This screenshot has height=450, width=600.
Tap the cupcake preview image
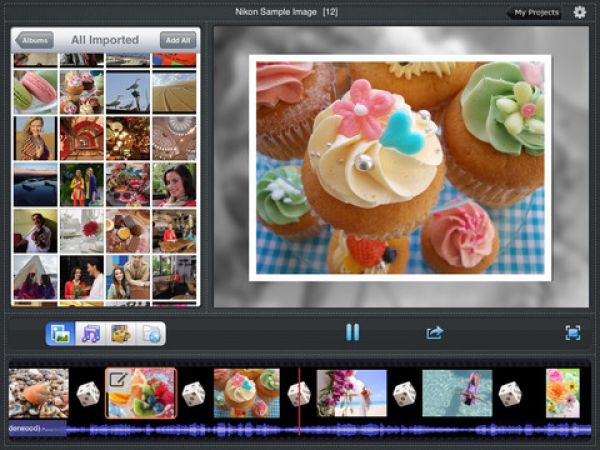400,167
